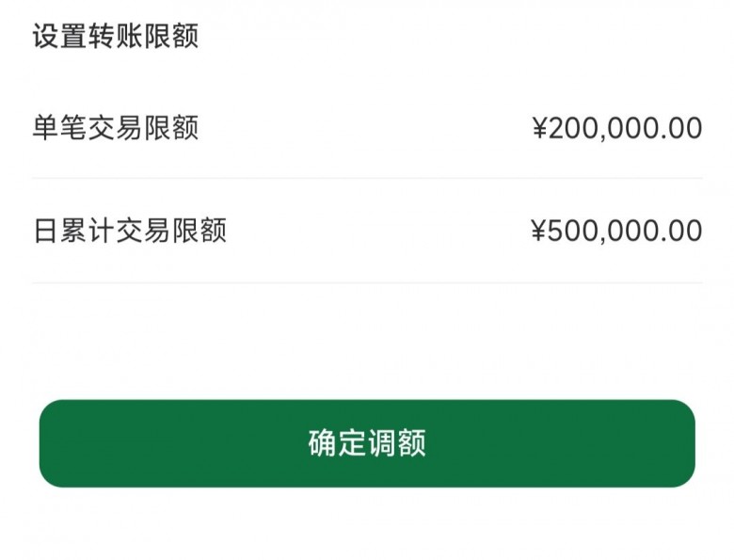This screenshot has height=560, width=734.
Task: Click the 确定调额 text on the button
Action: pyautogui.click(x=367, y=443)
